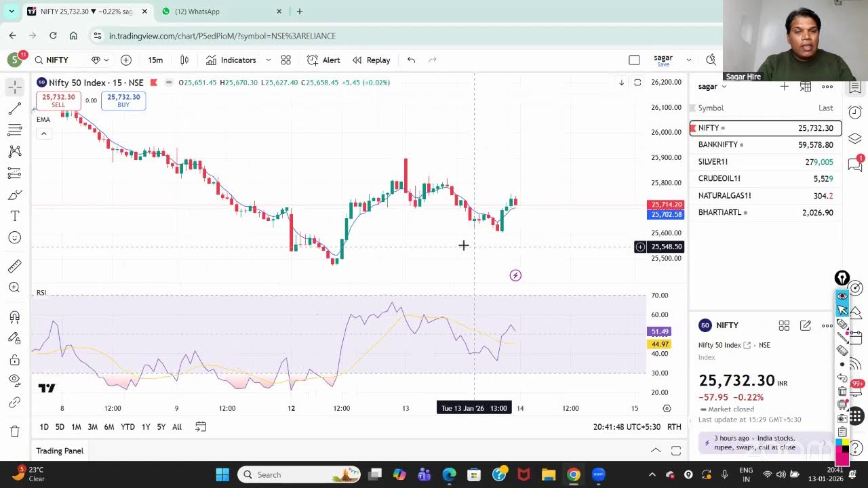Select the crosshair cursor tool

click(x=14, y=87)
